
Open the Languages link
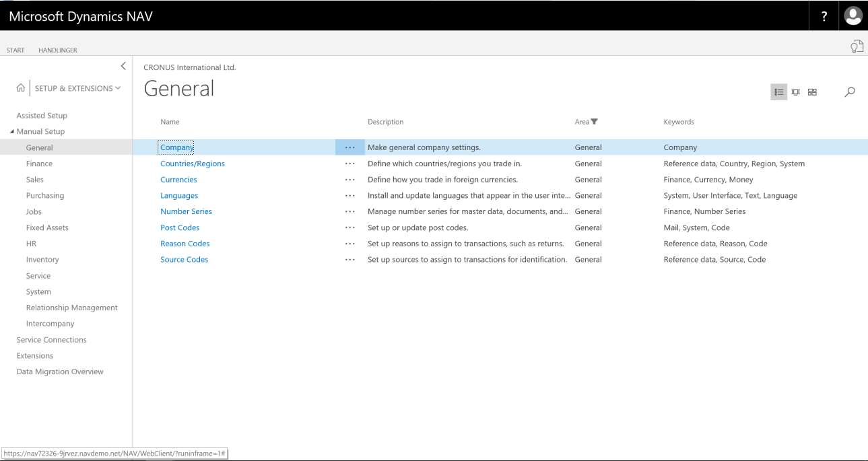[179, 196]
